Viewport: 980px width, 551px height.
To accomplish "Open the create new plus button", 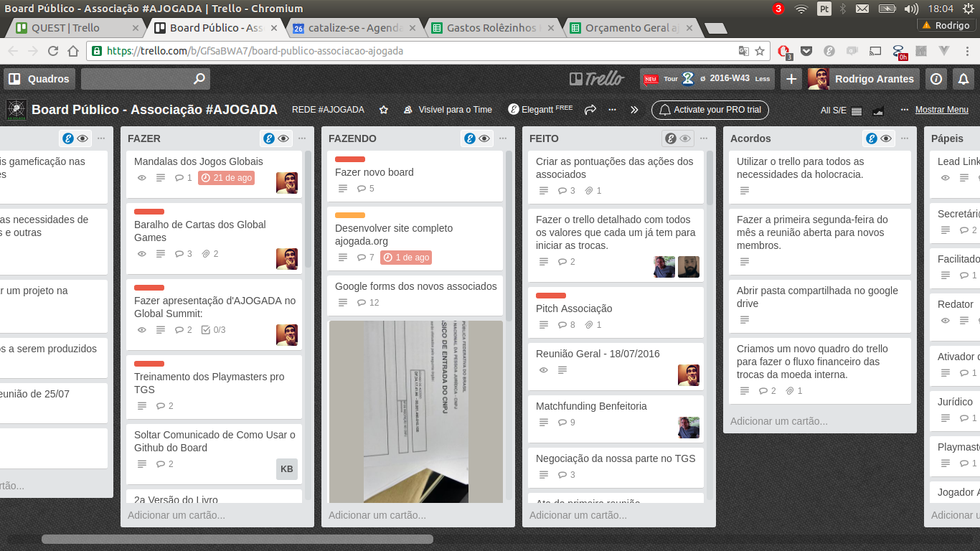I will click(x=791, y=79).
